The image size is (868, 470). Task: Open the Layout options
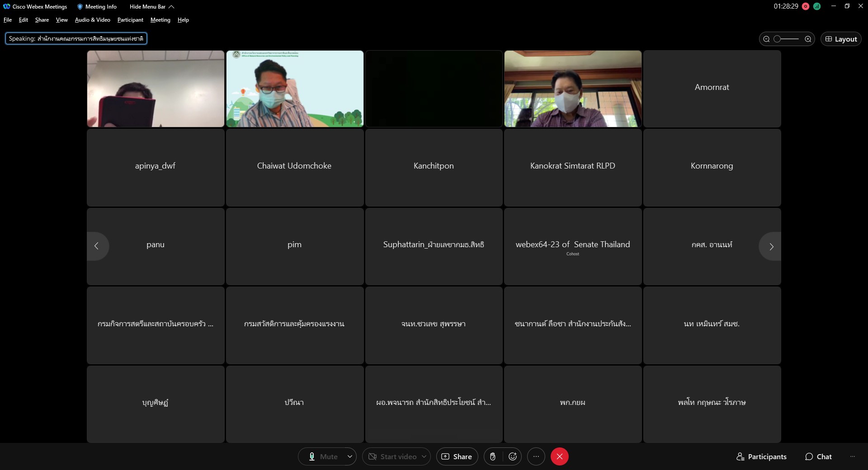click(841, 39)
